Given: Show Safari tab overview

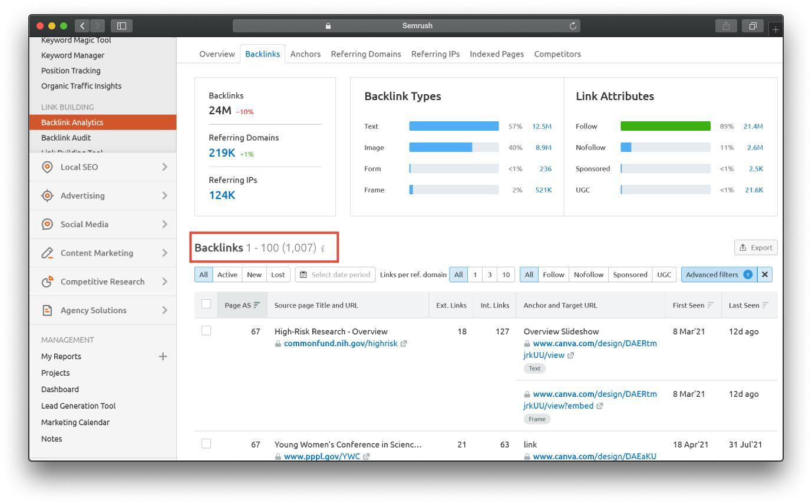Looking at the screenshot, I should (x=753, y=26).
